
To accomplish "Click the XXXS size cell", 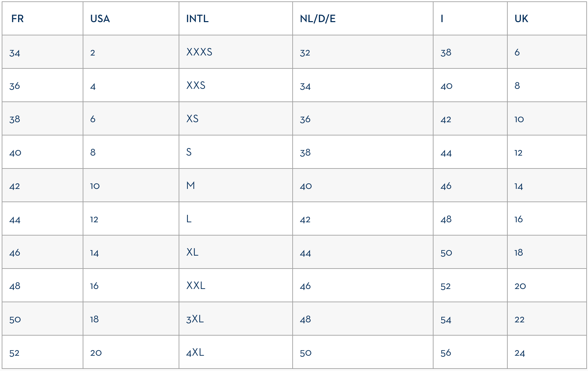I will click(199, 52).
